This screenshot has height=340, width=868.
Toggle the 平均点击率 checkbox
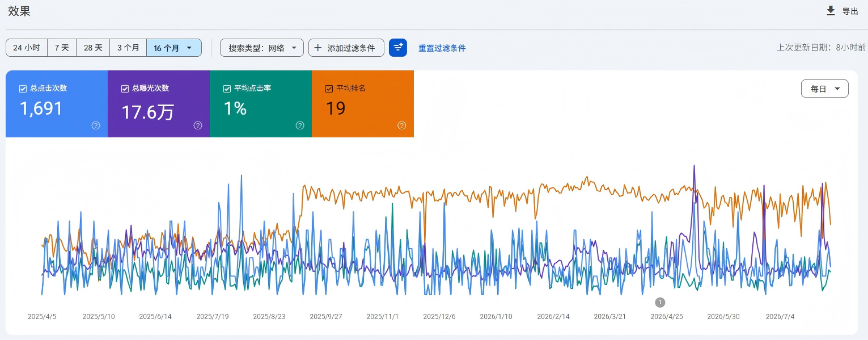pos(227,89)
